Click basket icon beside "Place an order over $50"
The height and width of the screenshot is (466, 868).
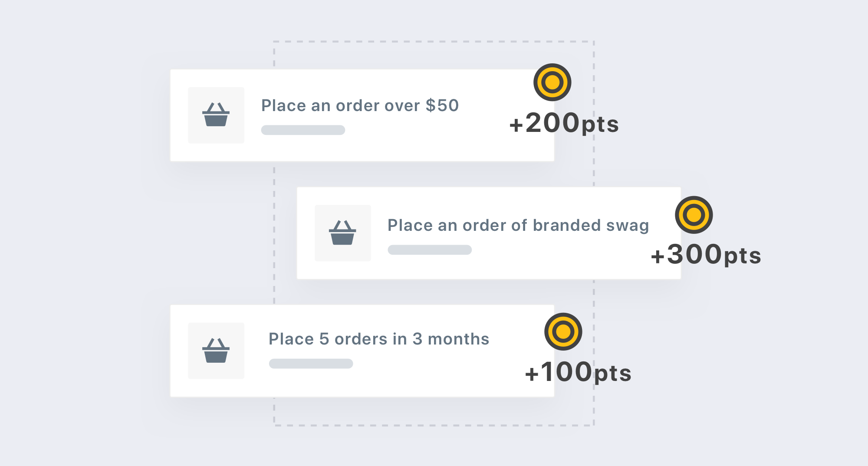point(216,115)
